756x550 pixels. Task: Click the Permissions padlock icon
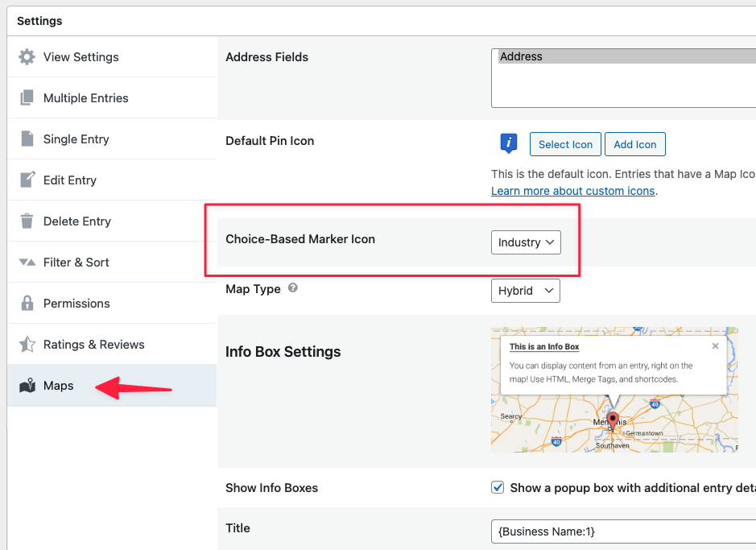point(27,304)
